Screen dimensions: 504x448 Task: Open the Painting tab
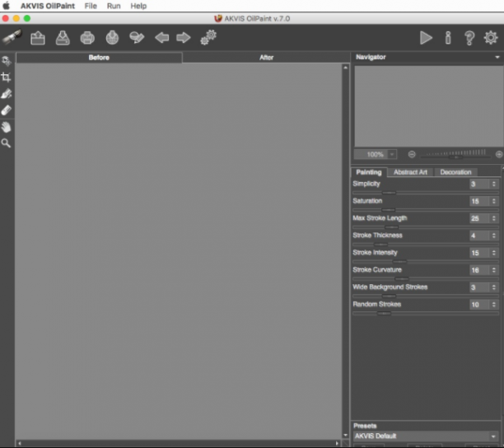coord(369,172)
